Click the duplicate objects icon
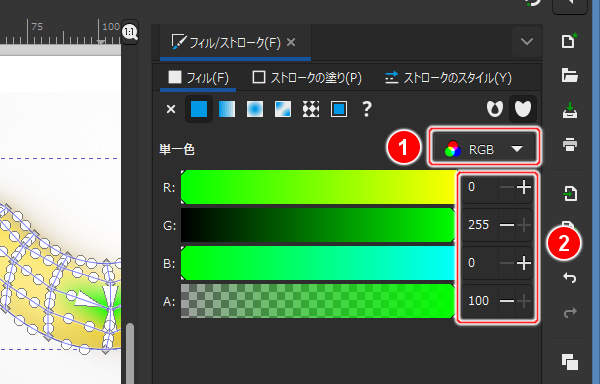This screenshot has width=600, height=384. click(x=570, y=362)
